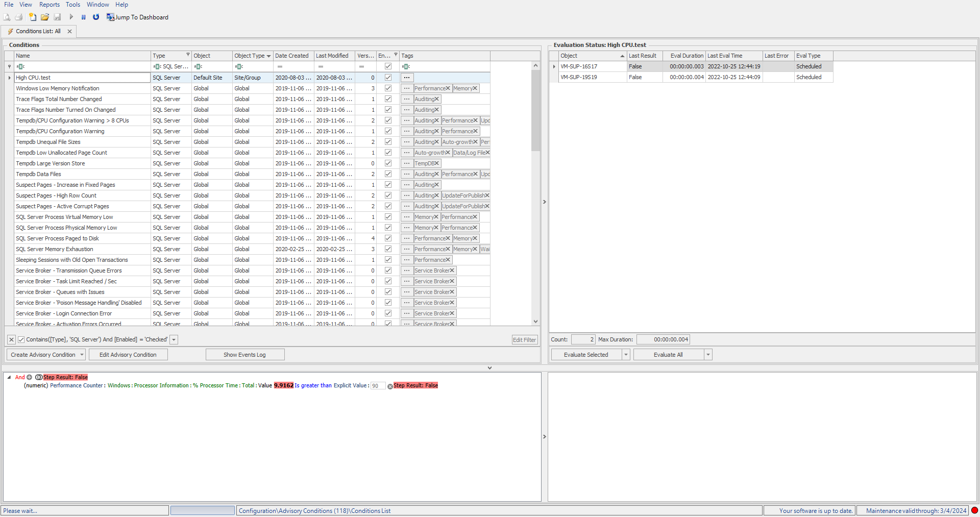Viewport: 980px width, 517px height.
Task: Open the Evaluate Selected dropdown arrow
Action: (x=626, y=355)
